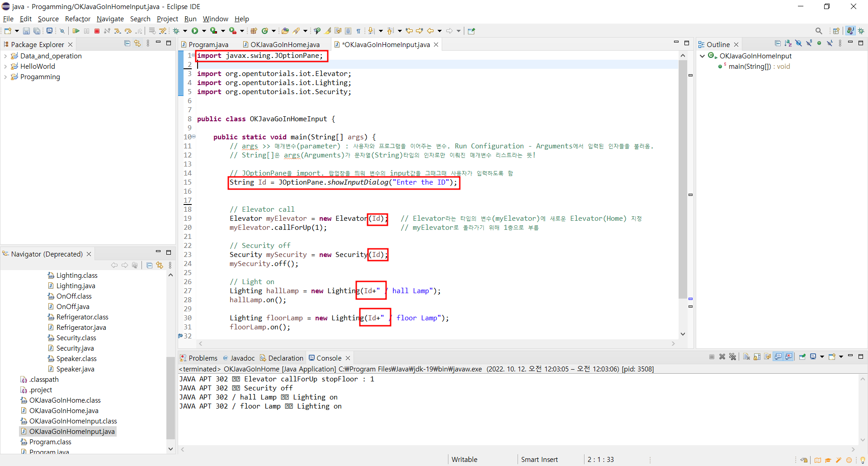This screenshot has height=466, width=868.
Task: Open the Problems tab
Action: (x=198, y=358)
